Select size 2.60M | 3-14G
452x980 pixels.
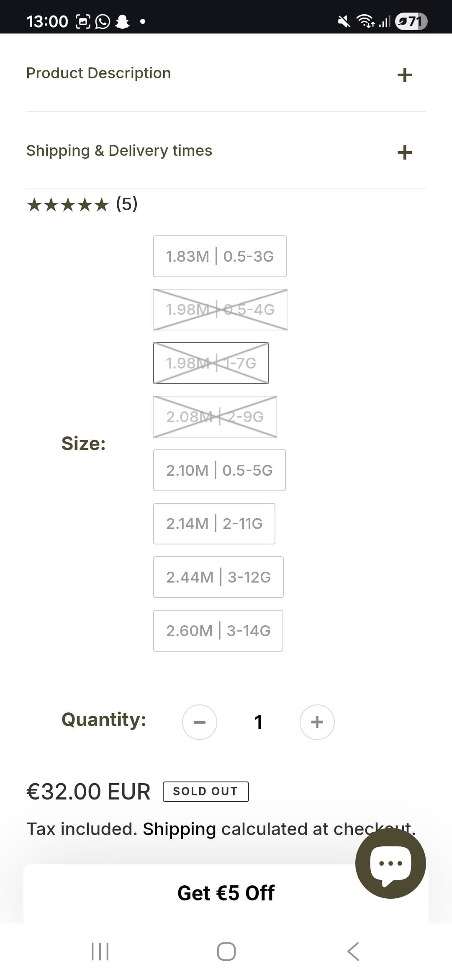pyautogui.click(x=218, y=631)
